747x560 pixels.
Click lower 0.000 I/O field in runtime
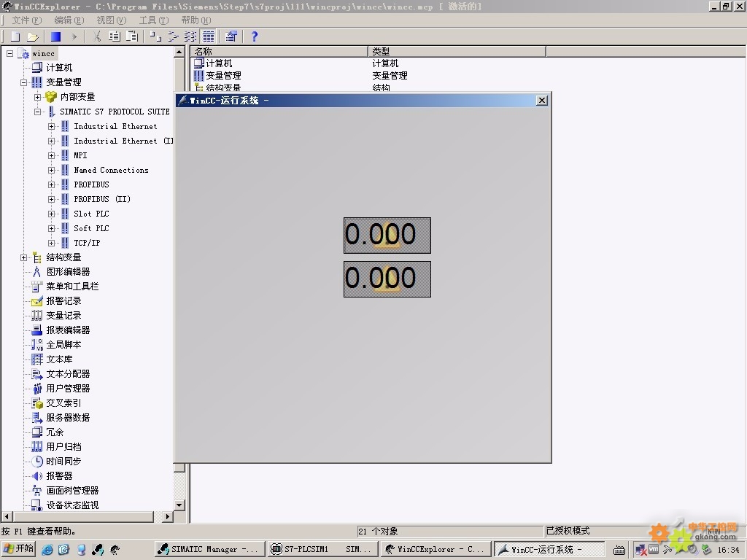click(x=387, y=279)
